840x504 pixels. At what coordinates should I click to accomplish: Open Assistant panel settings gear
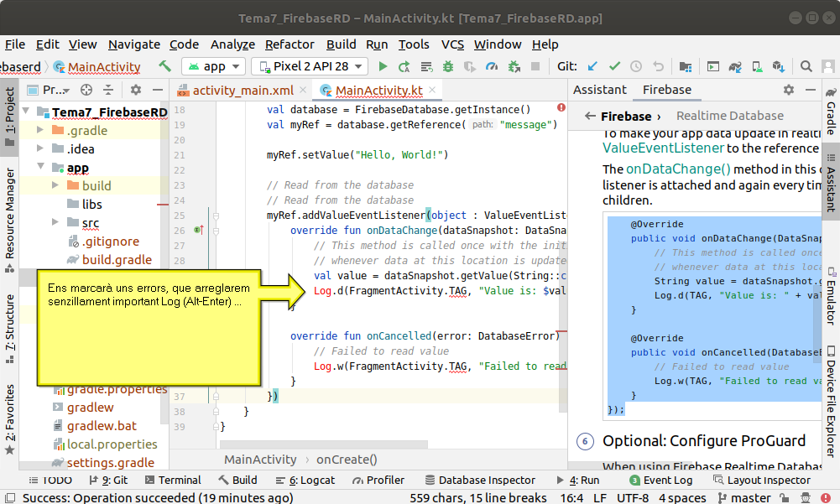point(789,90)
